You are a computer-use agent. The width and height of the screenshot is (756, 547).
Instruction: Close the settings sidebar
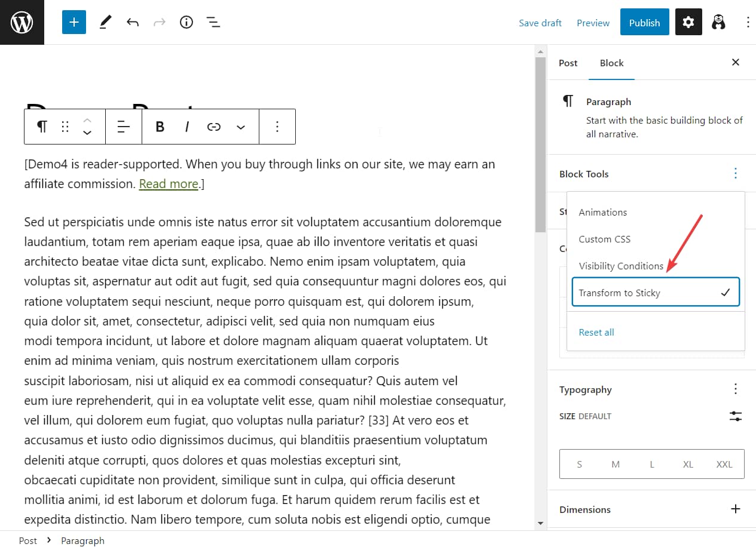point(736,62)
